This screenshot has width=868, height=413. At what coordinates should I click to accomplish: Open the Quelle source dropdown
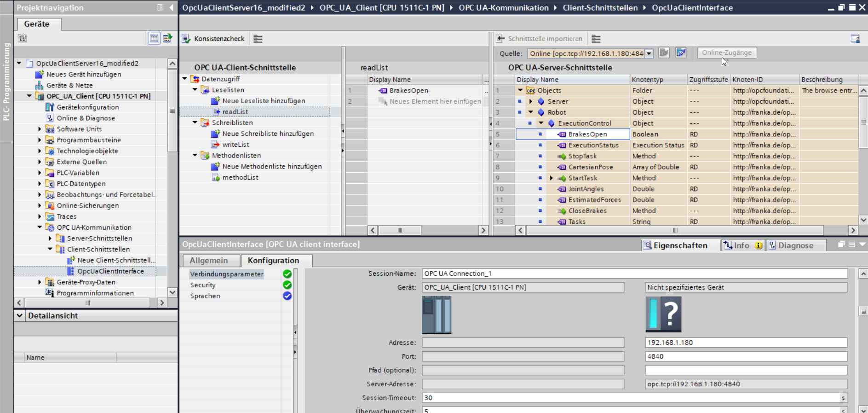pos(649,53)
